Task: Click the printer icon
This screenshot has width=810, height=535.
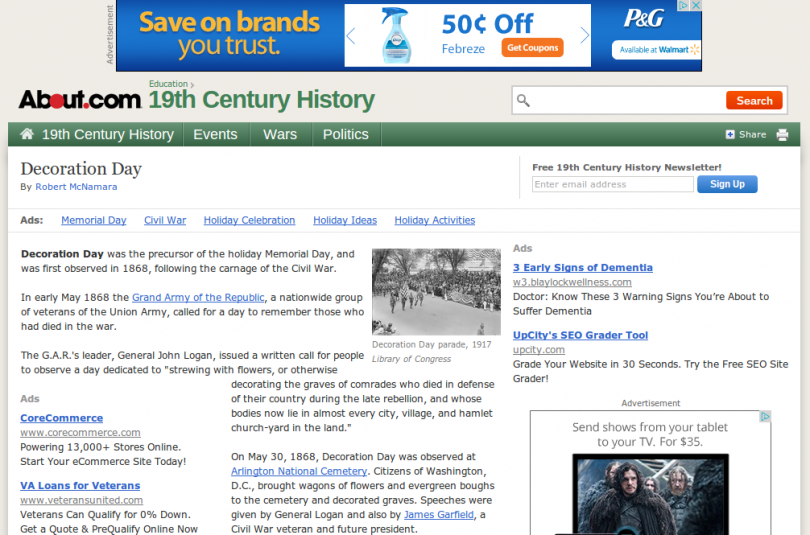Action: pyautogui.click(x=782, y=135)
